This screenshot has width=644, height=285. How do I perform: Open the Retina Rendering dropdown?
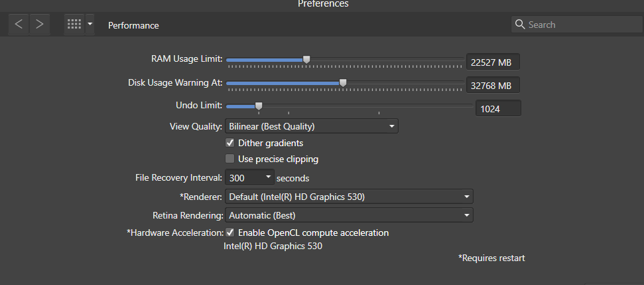coord(349,215)
